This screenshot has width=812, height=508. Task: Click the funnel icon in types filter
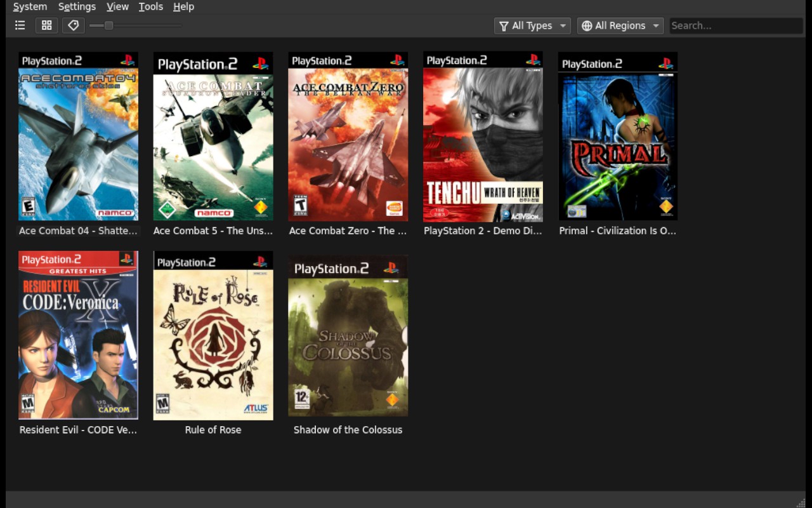[504, 26]
